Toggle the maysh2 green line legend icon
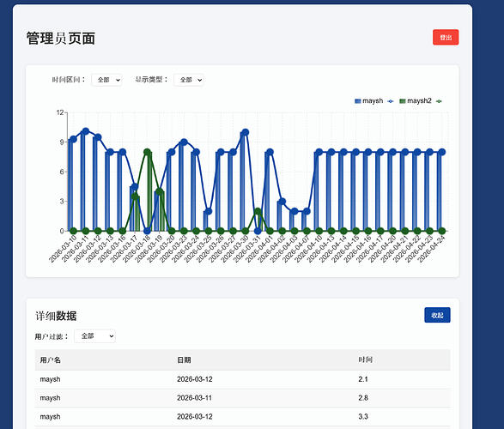504x429 pixels. point(439,101)
